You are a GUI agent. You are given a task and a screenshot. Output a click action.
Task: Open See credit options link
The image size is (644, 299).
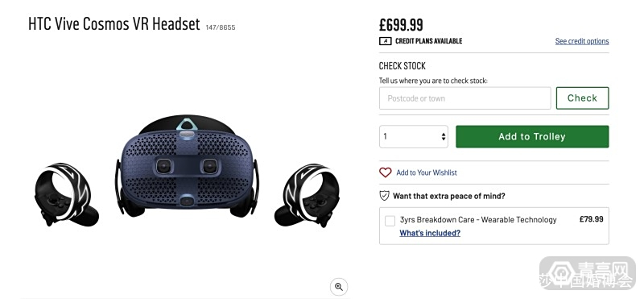pyautogui.click(x=582, y=41)
